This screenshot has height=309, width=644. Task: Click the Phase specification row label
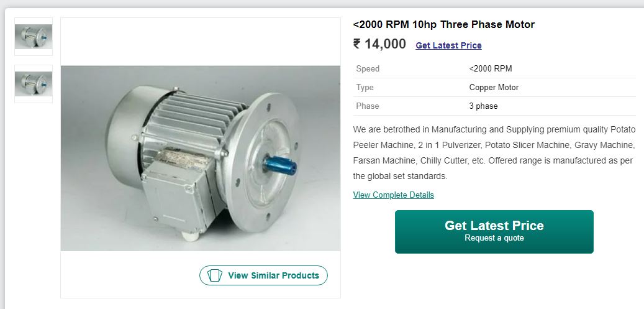click(x=368, y=106)
